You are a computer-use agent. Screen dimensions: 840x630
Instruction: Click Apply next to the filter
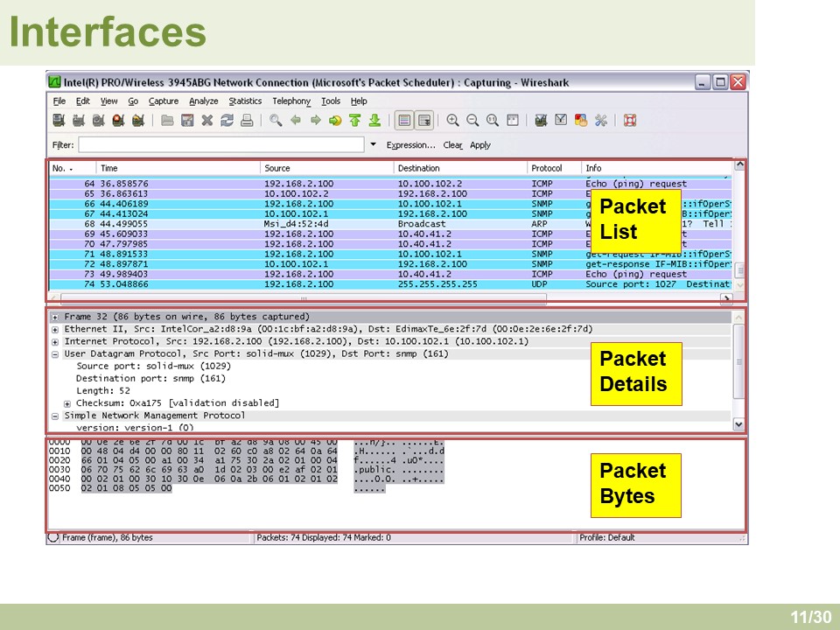click(480, 145)
